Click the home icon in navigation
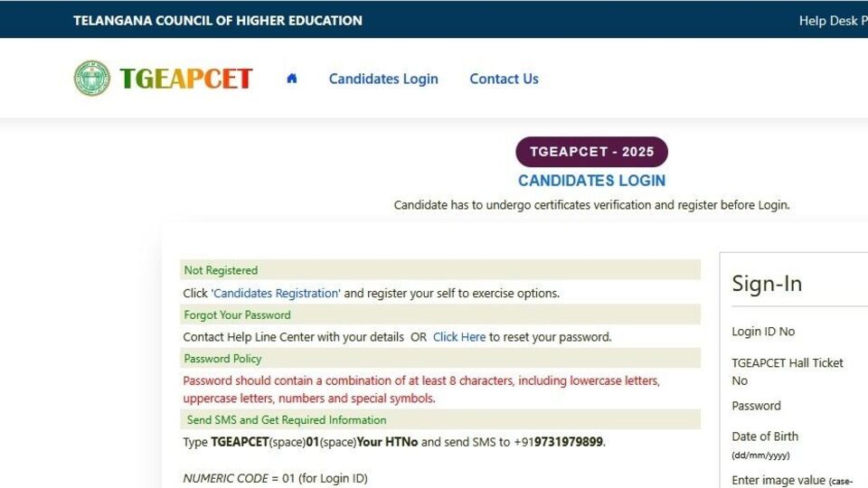Viewport: 868px width, 488px height. (292, 79)
